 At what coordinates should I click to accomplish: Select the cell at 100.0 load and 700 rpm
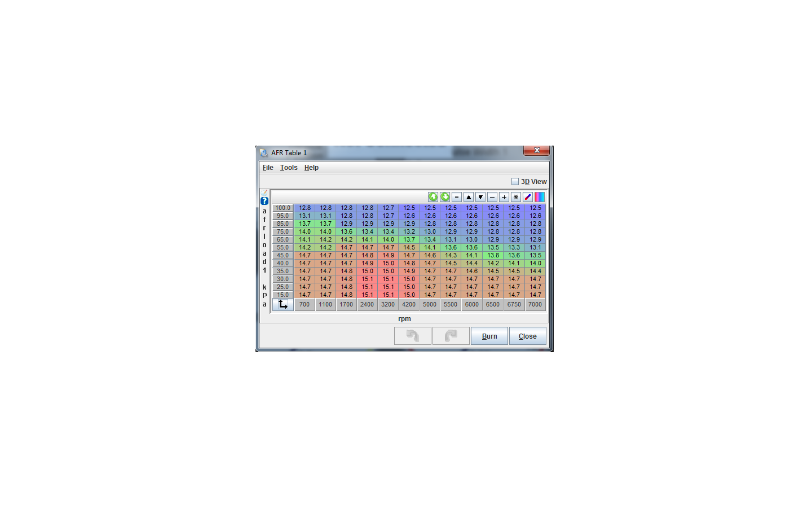coord(304,208)
